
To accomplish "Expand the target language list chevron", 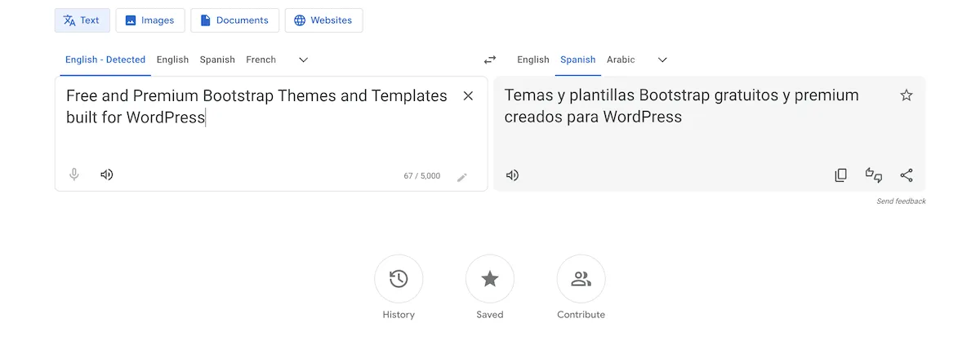I will click(662, 60).
